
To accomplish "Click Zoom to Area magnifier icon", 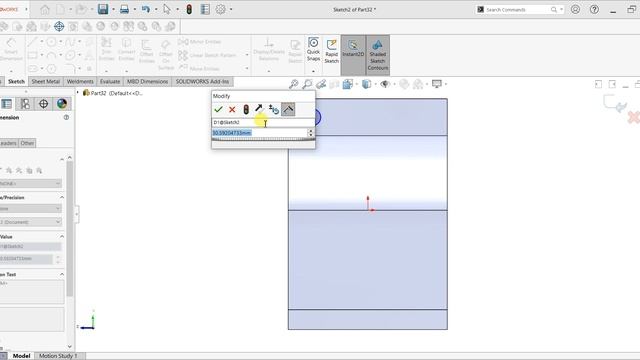I will point(307,84).
